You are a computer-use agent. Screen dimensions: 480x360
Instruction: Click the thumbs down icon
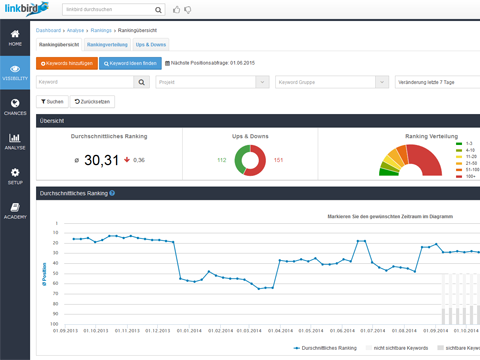(188, 10)
